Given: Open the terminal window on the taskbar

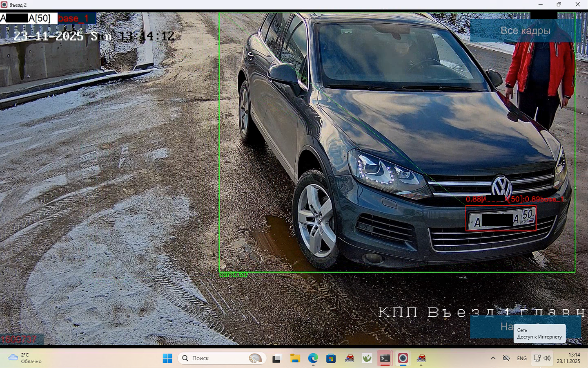Looking at the screenshot, I should 385,359.
